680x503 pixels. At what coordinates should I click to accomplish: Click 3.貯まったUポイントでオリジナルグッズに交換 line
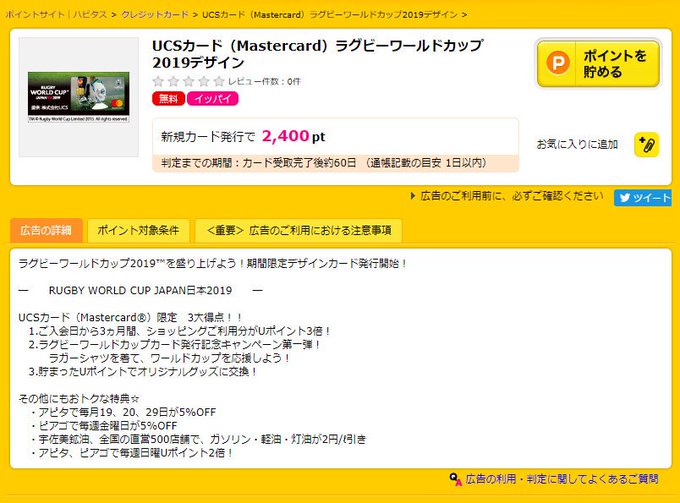coord(143,372)
